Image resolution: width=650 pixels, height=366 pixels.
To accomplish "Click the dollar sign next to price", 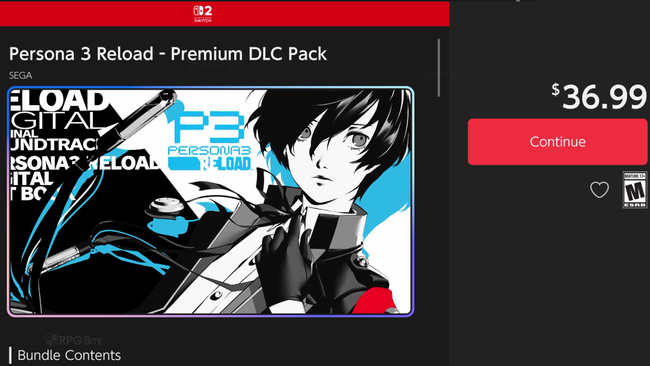I will click(x=555, y=90).
